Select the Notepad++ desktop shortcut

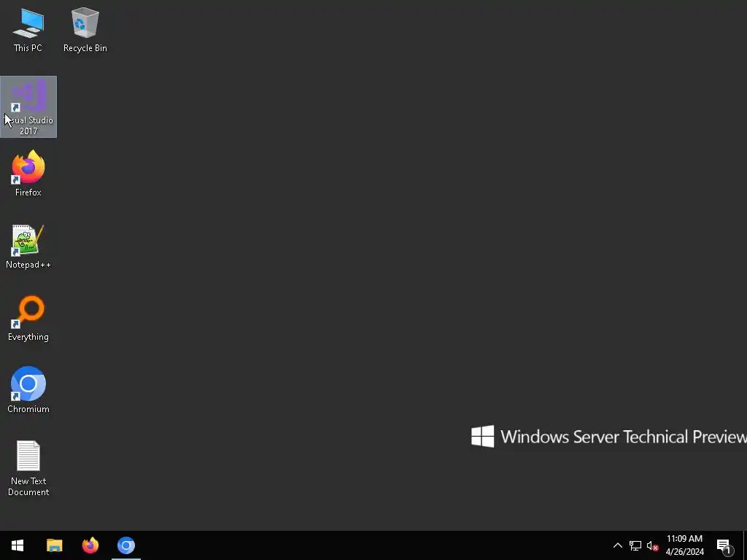(x=28, y=246)
